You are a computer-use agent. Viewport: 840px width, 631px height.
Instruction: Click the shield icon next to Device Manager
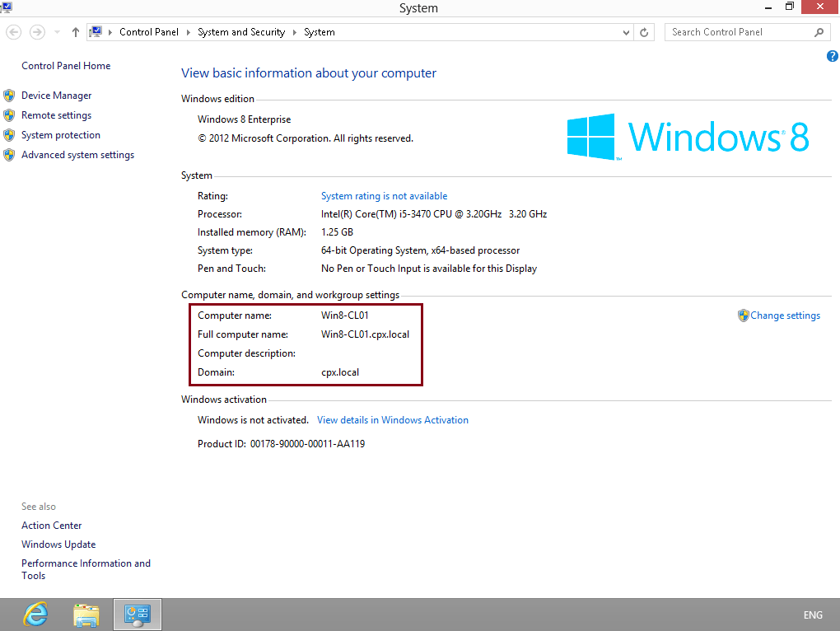click(9, 96)
